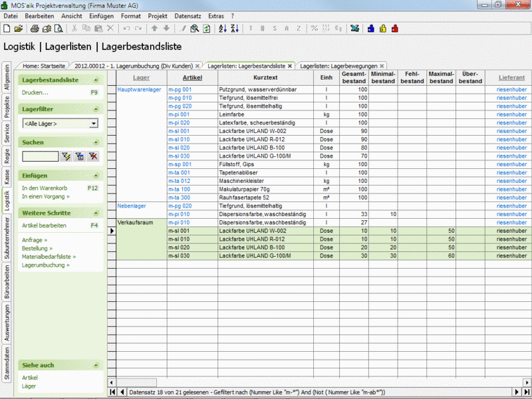
Task: Switch to the Home: Startseite tab
Action: pos(44,66)
